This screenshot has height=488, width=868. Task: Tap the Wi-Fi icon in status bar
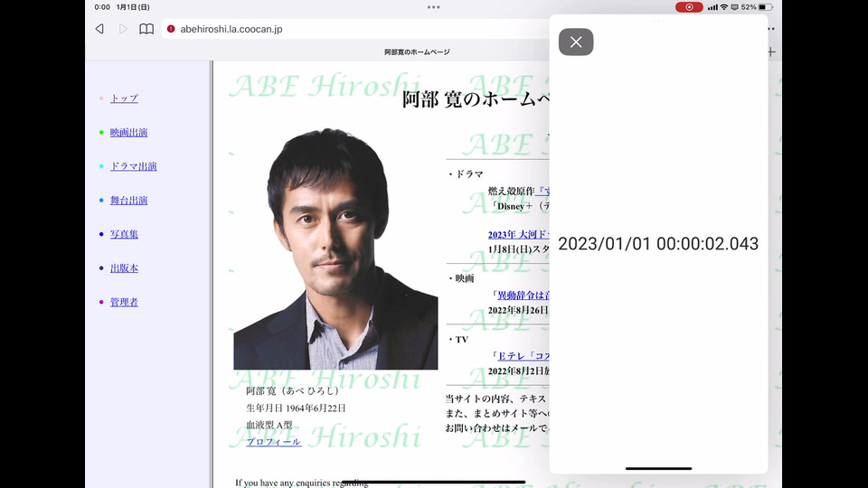(724, 7)
